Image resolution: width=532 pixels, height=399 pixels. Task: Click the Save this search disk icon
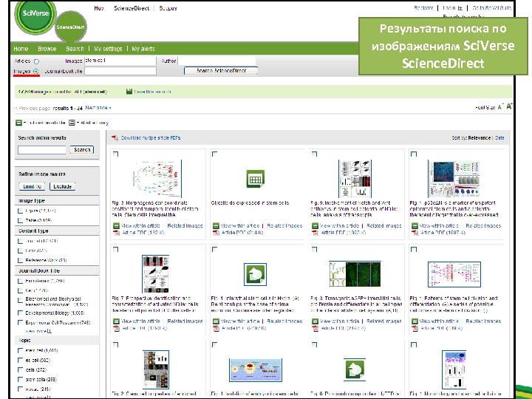coord(129,92)
